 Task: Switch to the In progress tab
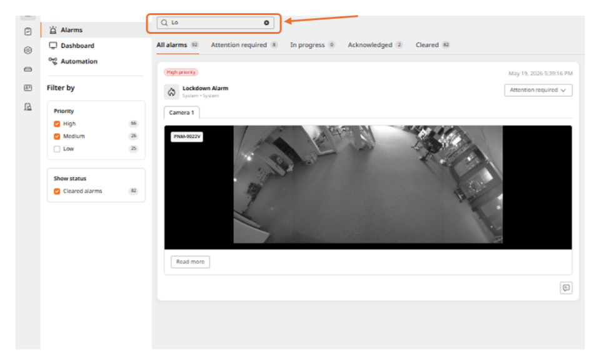coord(313,45)
